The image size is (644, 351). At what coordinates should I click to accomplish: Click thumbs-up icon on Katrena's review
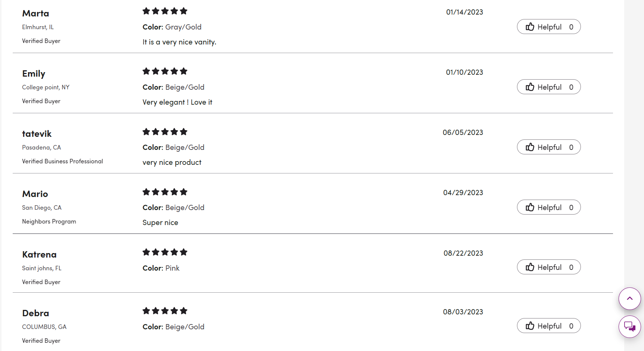530,267
